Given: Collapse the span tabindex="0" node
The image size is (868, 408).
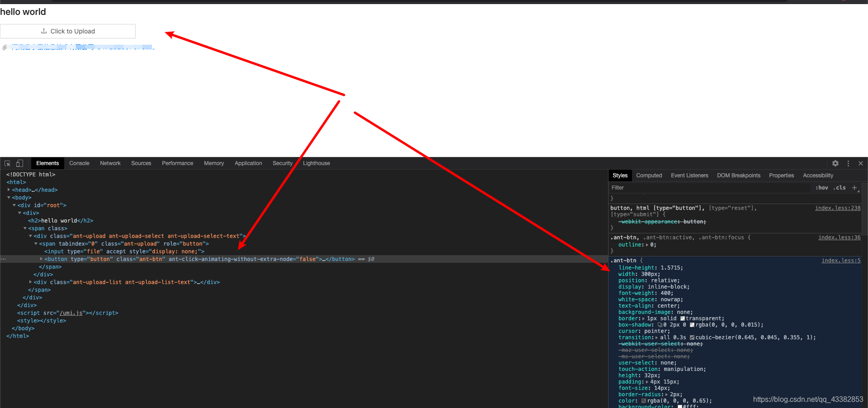Looking at the screenshot, I should click(36, 244).
